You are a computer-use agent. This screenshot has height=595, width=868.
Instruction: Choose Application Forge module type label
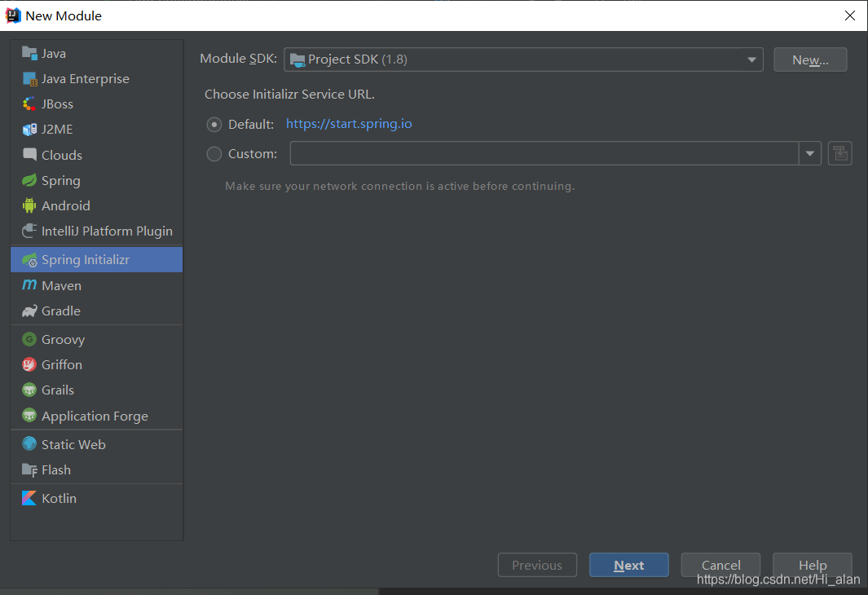[x=95, y=416]
